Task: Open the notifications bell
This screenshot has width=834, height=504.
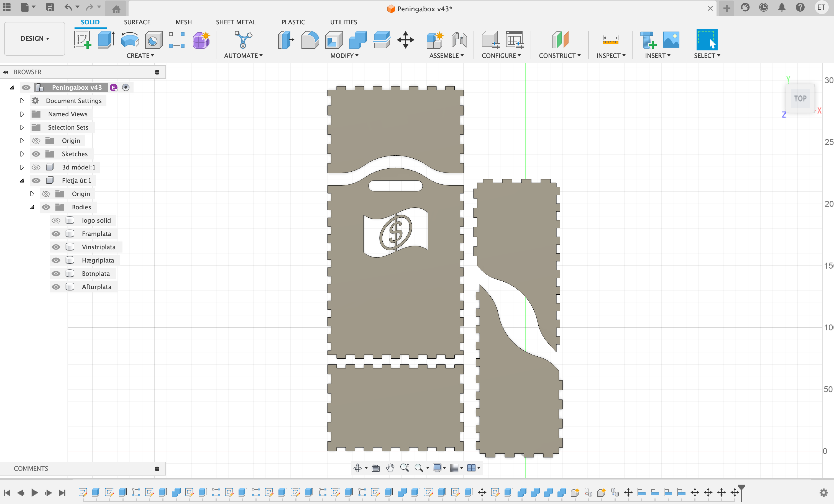Action: (782, 7)
